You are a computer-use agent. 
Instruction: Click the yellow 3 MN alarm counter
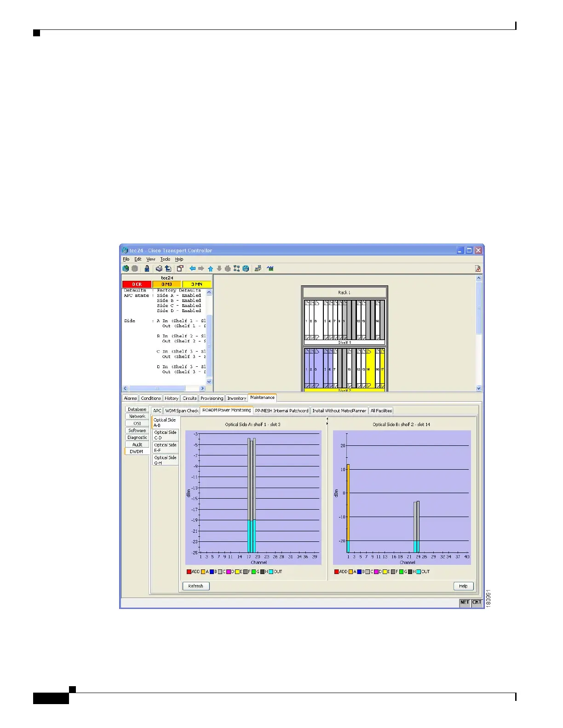pyautogui.click(x=197, y=284)
